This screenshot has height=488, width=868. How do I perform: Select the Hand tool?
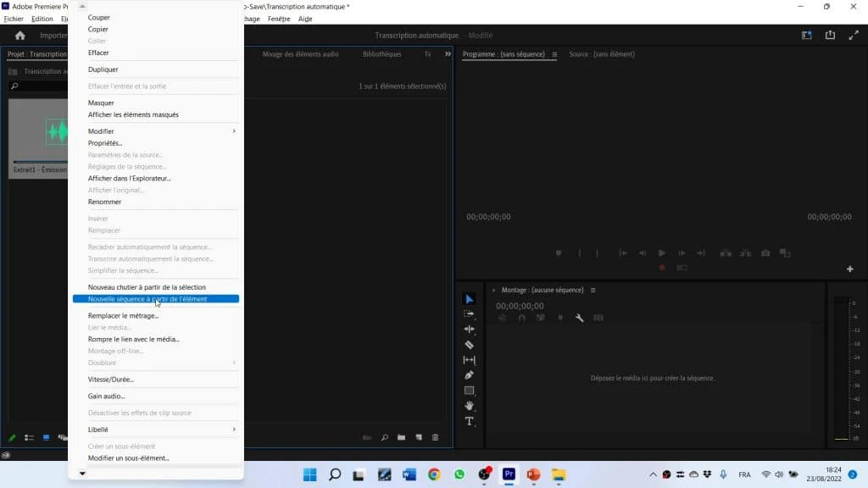click(469, 406)
